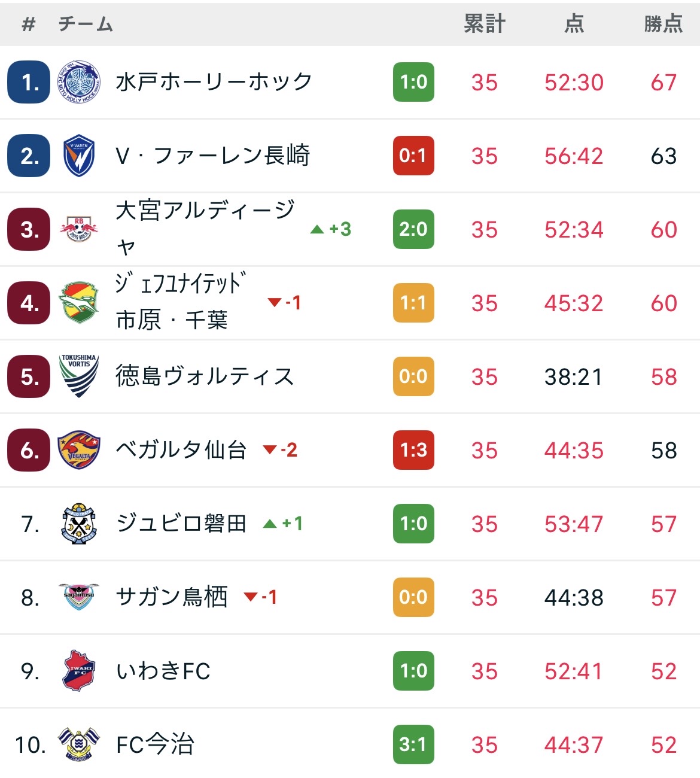700x778 pixels.
Task: Tap the red 1:3 result badge
Action: point(413,450)
